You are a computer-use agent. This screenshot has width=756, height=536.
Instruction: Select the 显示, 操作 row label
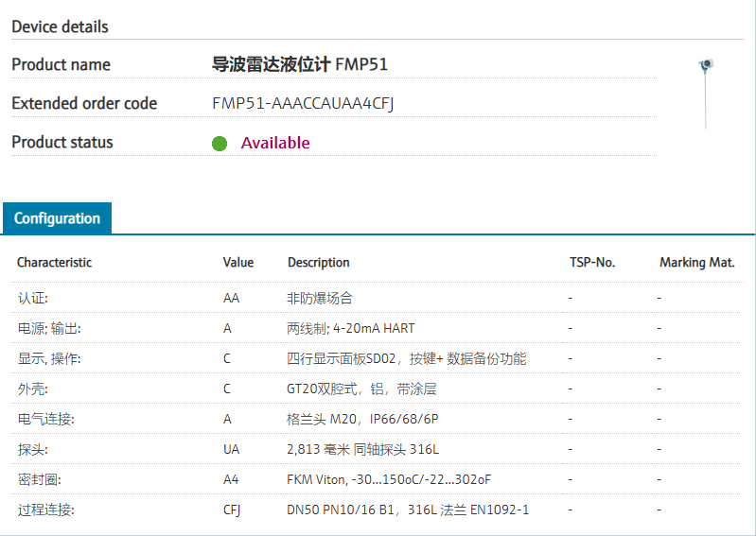click(49, 358)
